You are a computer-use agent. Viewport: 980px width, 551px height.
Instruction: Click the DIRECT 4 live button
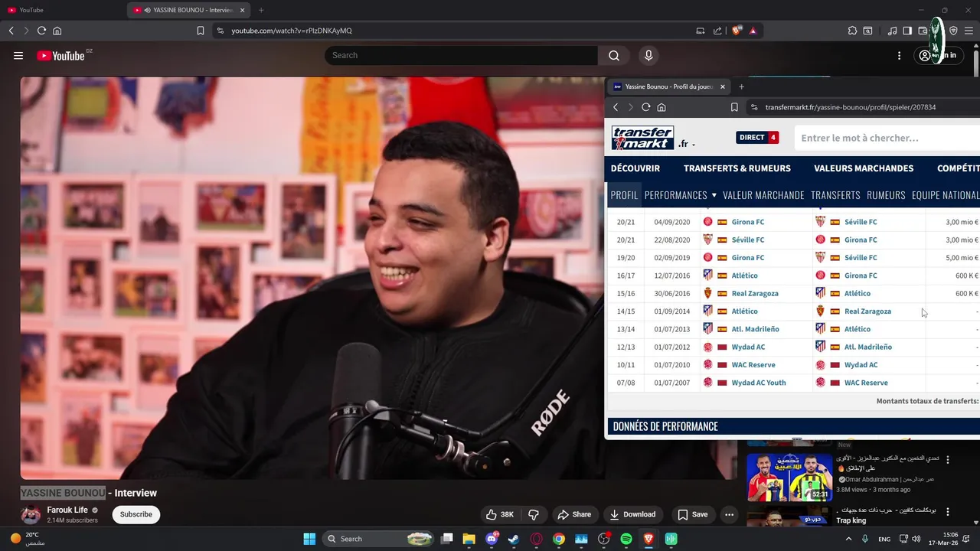click(x=757, y=138)
